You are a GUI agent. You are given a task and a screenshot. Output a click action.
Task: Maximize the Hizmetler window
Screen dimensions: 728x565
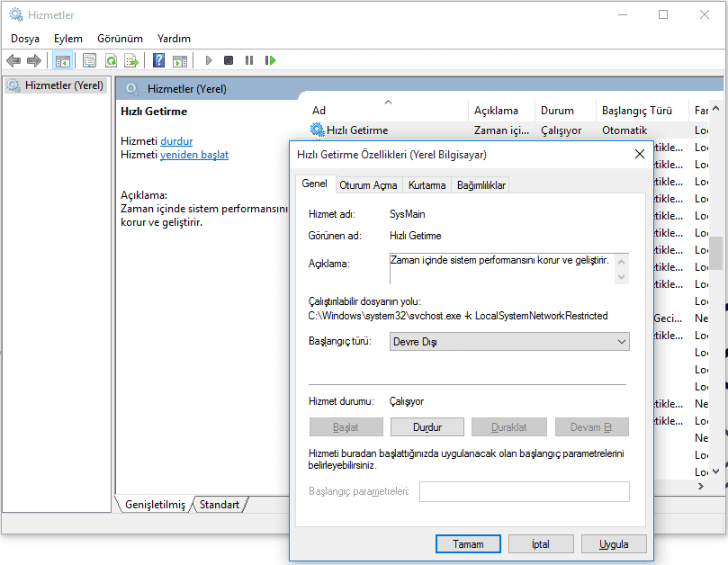pos(663,14)
